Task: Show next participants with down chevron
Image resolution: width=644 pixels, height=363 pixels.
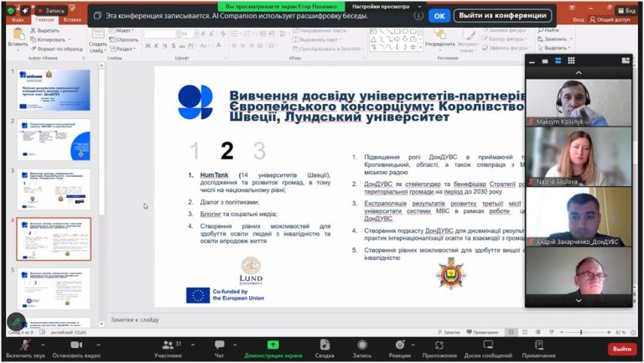Action: pos(579,301)
